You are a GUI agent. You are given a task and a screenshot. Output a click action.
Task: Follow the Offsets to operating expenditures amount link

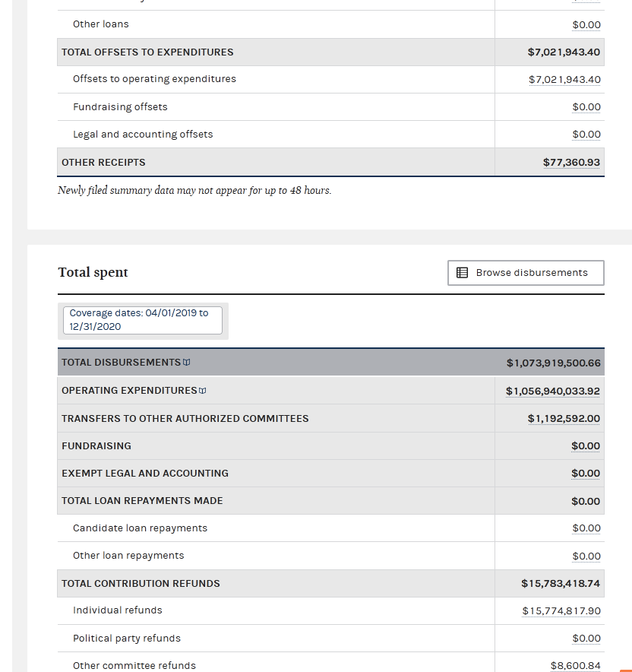tap(564, 80)
